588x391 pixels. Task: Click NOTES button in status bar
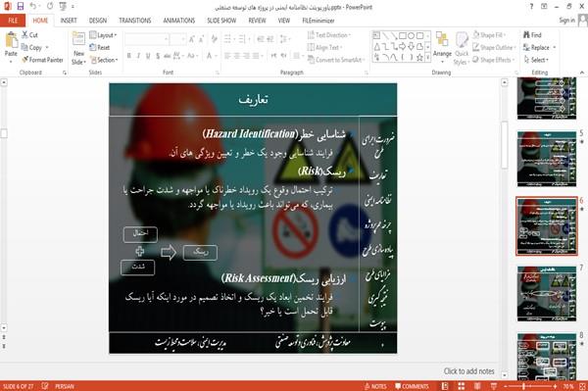click(x=375, y=386)
